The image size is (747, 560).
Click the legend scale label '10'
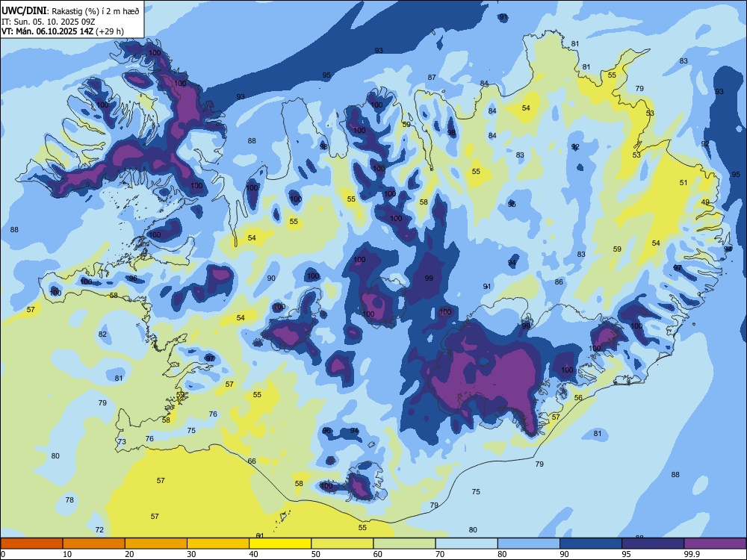click(x=67, y=554)
